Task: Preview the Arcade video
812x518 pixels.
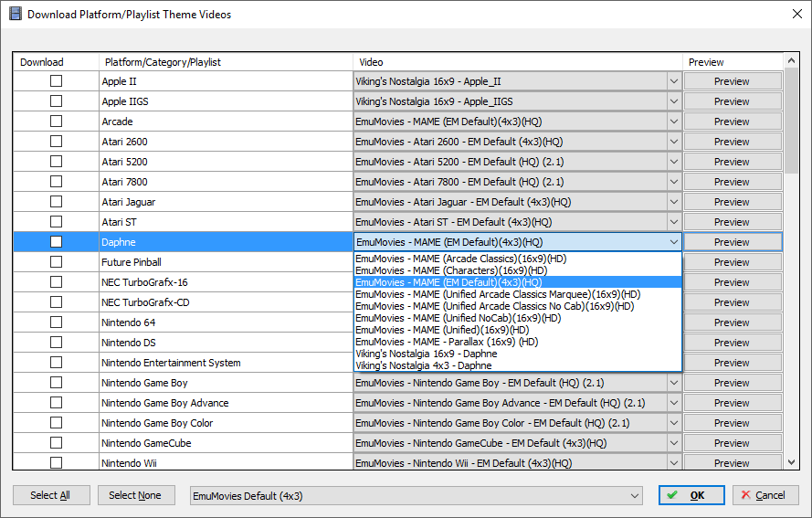Action: coord(733,122)
